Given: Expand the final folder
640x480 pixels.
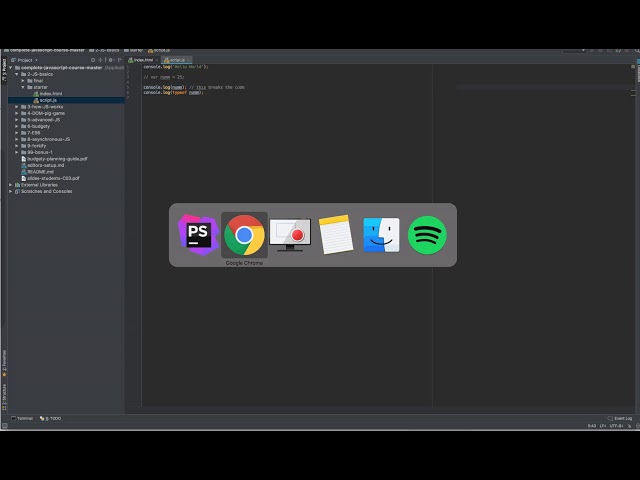Looking at the screenshot, I should point(23,81).
